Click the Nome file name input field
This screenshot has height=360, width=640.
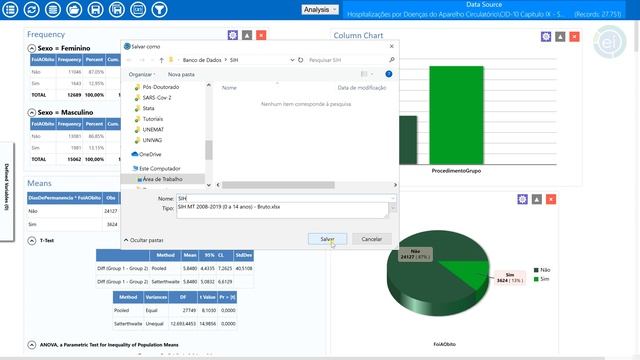point(283,198)
